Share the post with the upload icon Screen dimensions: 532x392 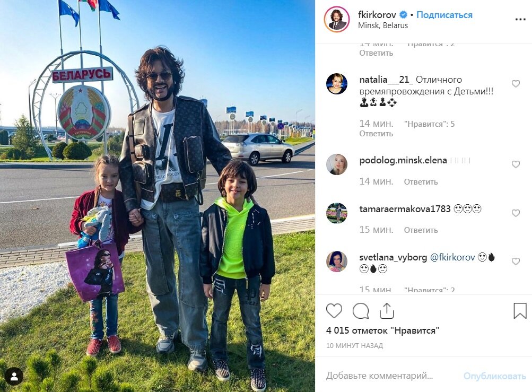(x=387, y=310)
